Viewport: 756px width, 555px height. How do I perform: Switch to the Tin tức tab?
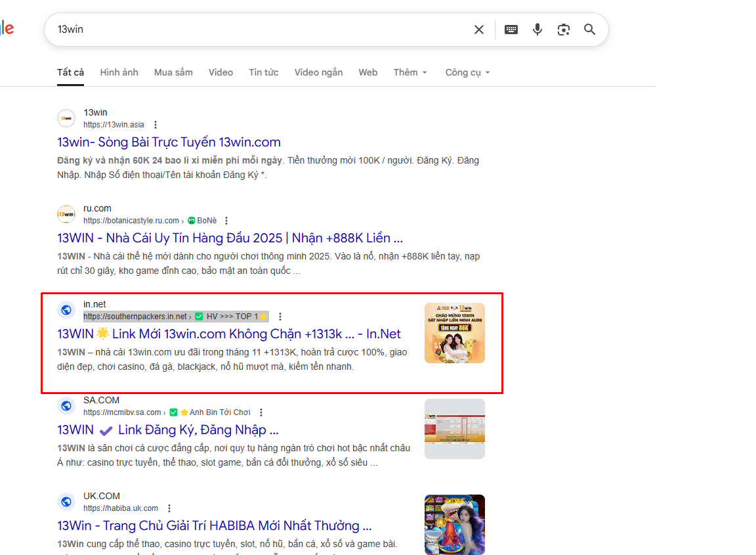coord(263,72)
